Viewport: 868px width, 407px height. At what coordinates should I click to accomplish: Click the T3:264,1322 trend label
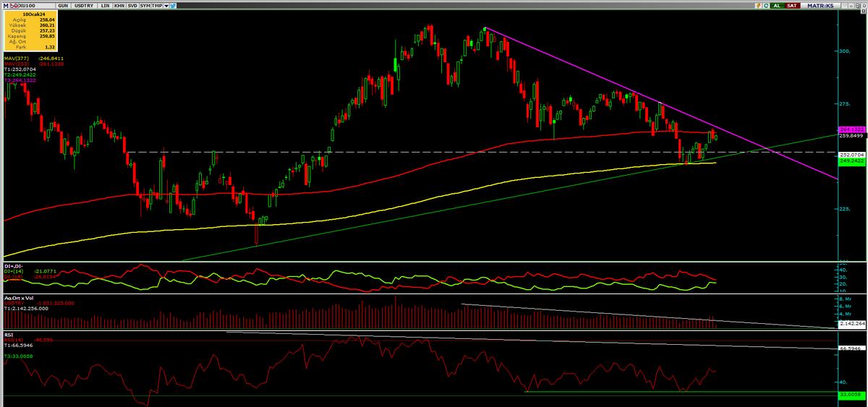20,80
